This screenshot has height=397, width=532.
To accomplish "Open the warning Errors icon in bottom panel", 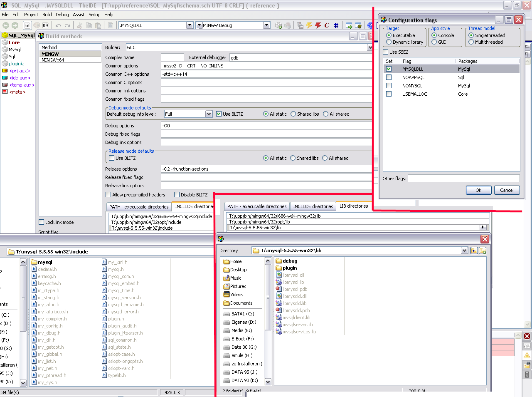I will [527, 355].
